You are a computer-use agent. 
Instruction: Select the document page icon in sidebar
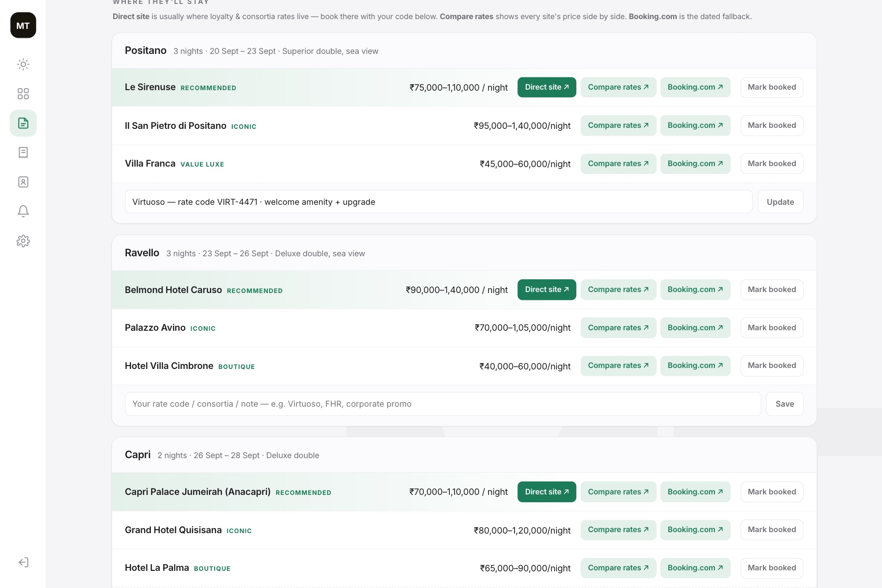[x=23, y=123]
